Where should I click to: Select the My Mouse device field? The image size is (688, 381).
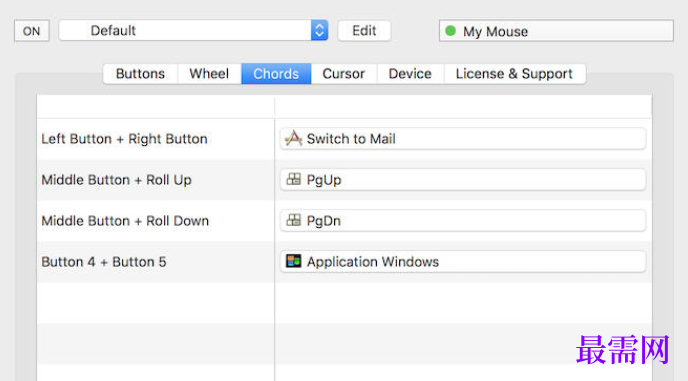tap(556, 31)
